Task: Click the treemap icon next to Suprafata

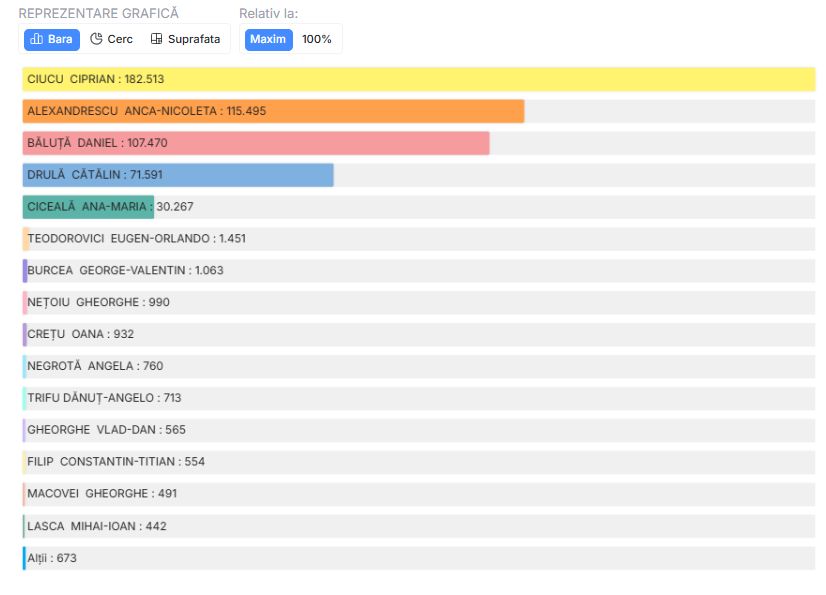Action: coord(156,39)
